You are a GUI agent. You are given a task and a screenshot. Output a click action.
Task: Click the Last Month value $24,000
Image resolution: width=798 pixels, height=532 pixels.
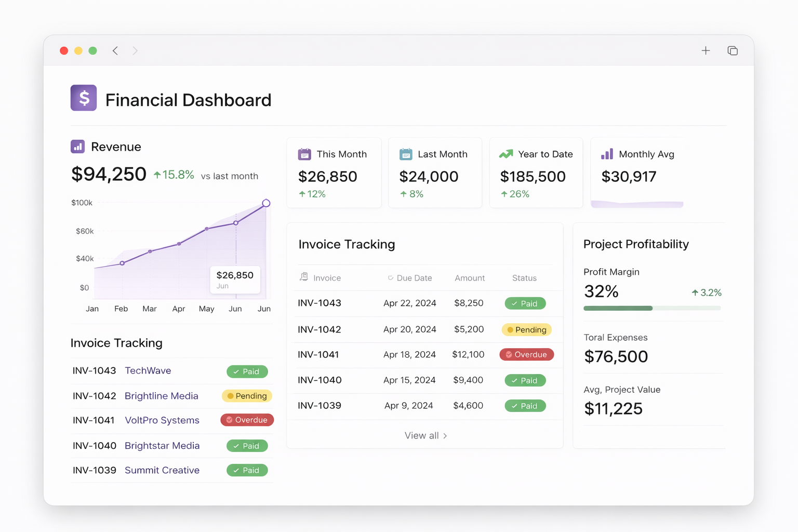429,177
